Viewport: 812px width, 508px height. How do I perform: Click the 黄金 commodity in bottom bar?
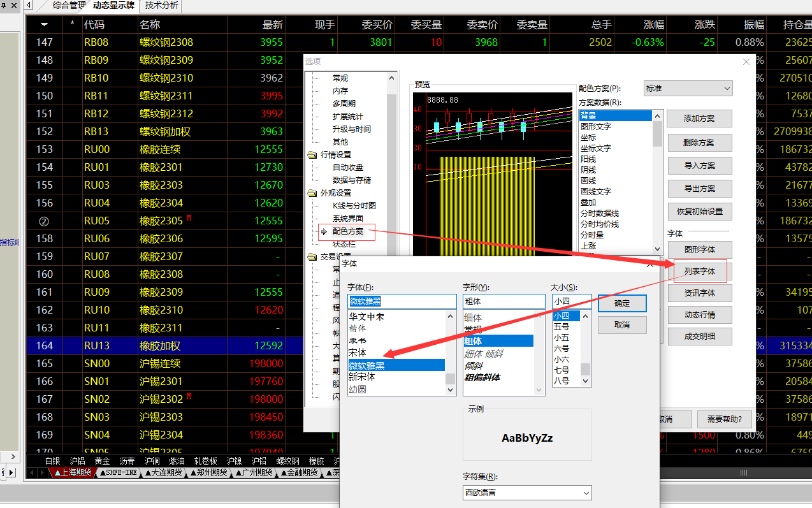coord(103,461)
